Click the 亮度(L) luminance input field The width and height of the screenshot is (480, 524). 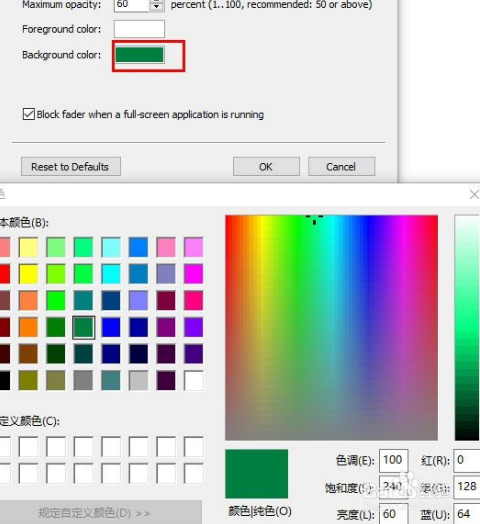pyautogui.click(x=393, y=514)
